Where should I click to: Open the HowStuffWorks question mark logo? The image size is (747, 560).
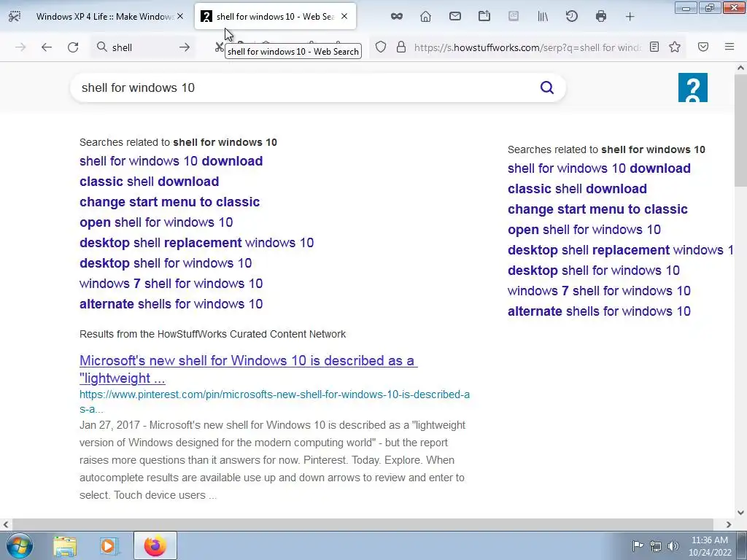click(x=693, y=87)
